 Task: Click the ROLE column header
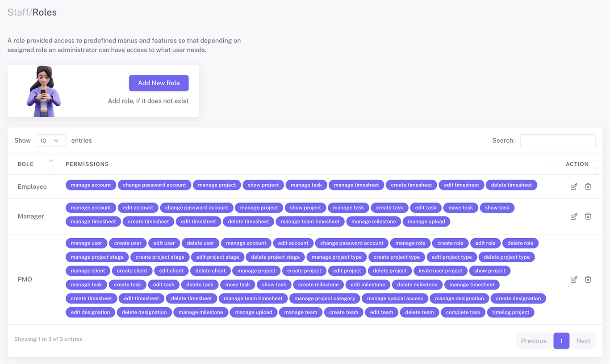[x=25, y=164]
